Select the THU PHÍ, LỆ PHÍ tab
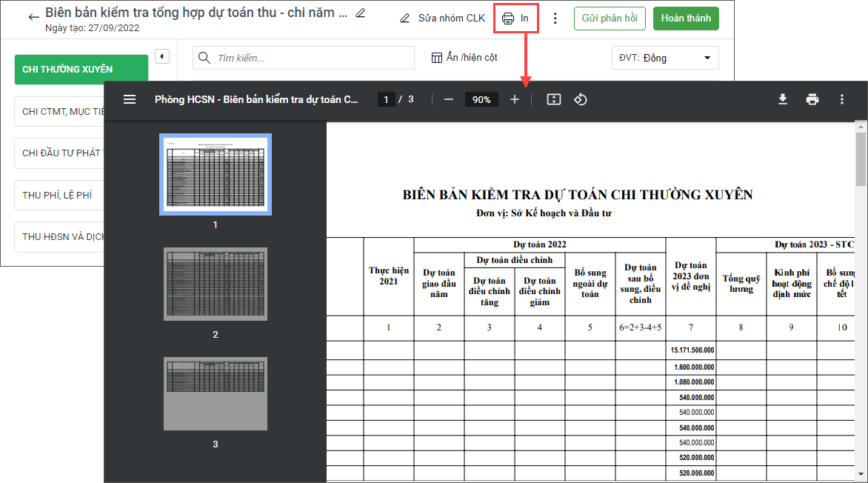Screen dimensions: 868x483 [x=58, y=196]
